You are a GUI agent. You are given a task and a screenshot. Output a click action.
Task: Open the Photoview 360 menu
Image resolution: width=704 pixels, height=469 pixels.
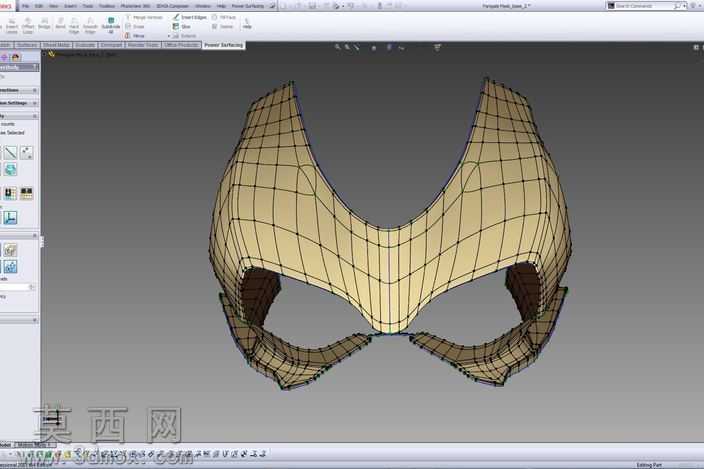pos(136,6)
